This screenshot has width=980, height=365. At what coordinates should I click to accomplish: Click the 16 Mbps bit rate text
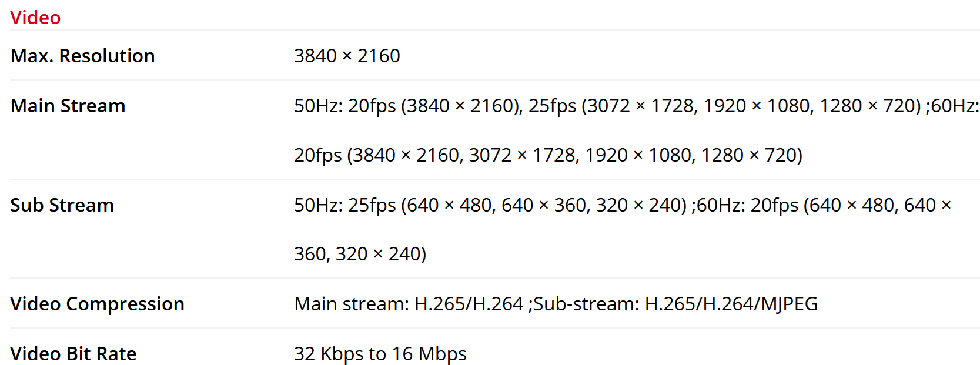pos(429,354)
